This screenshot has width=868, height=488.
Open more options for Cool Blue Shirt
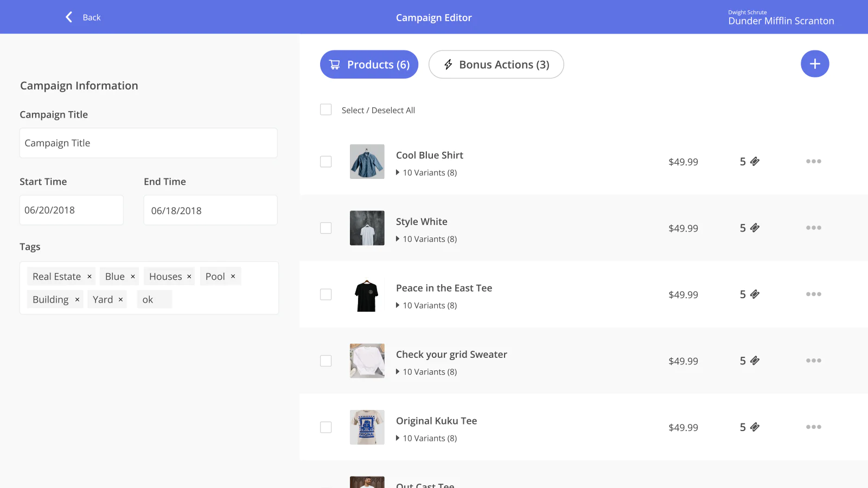(x=813, y=162)
